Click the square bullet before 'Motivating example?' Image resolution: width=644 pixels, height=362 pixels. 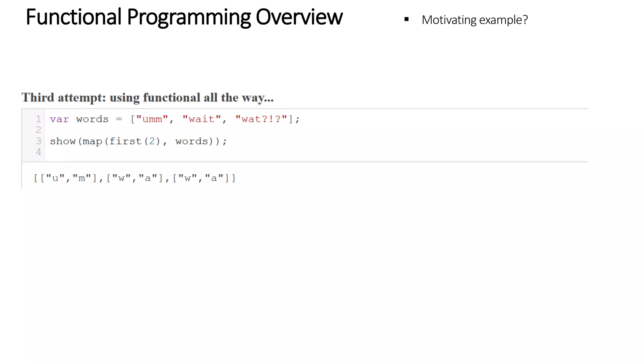tap(407, 19)
